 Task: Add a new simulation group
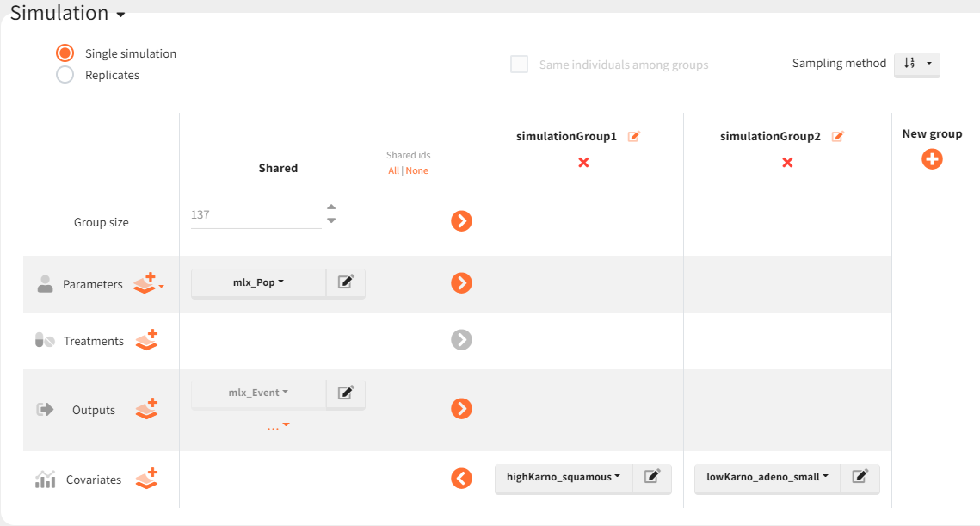click(x=932, y=159)
